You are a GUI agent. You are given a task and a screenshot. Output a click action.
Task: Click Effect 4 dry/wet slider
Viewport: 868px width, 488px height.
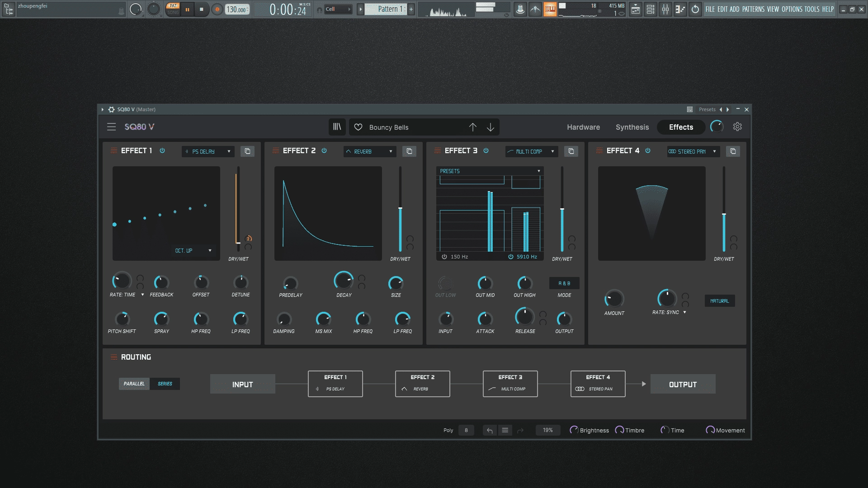tap(724, 209)
